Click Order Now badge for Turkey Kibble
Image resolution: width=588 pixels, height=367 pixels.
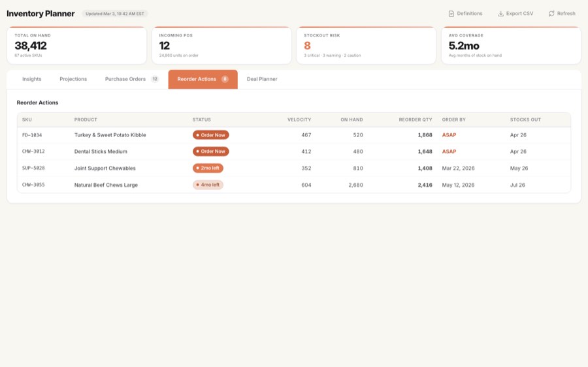pos(211,135)
